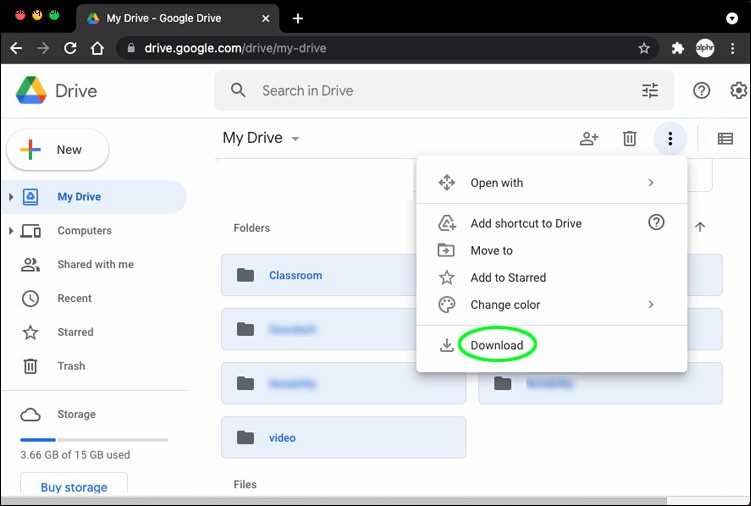Viewport: 751px width, 506px height.
Task: Reload the page
Action: click(x=70, y=48)
